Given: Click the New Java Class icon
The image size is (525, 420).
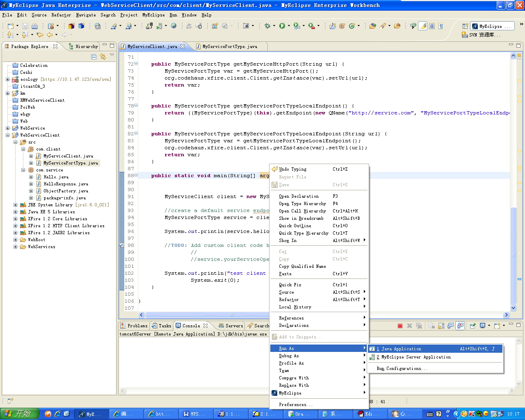Looking at the screenshot, I should (352, 26).
